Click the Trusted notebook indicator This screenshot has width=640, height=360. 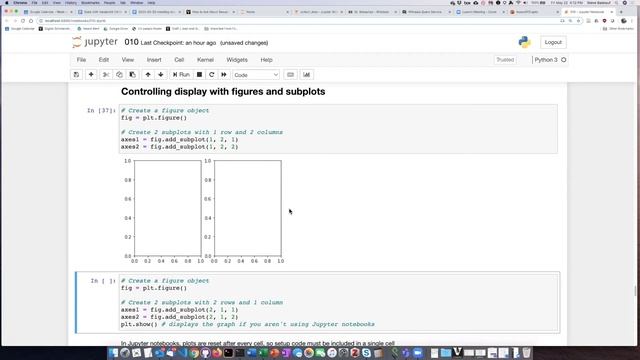505,60
